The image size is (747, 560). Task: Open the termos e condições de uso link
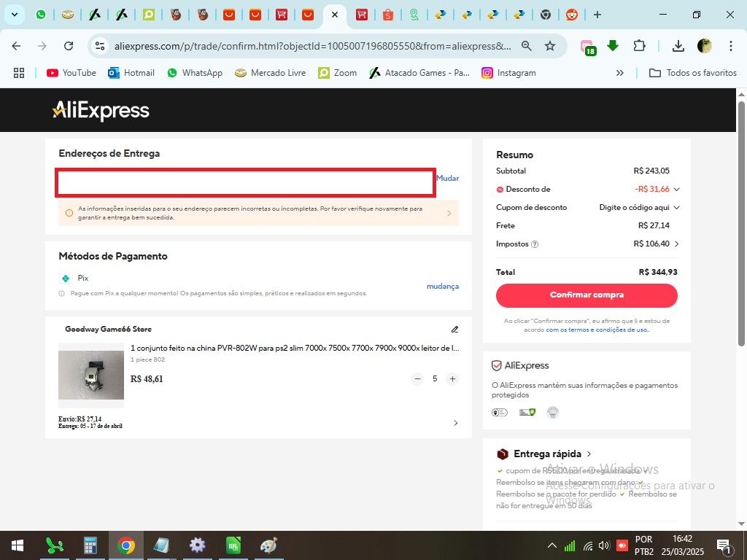(x=597, y=330)
